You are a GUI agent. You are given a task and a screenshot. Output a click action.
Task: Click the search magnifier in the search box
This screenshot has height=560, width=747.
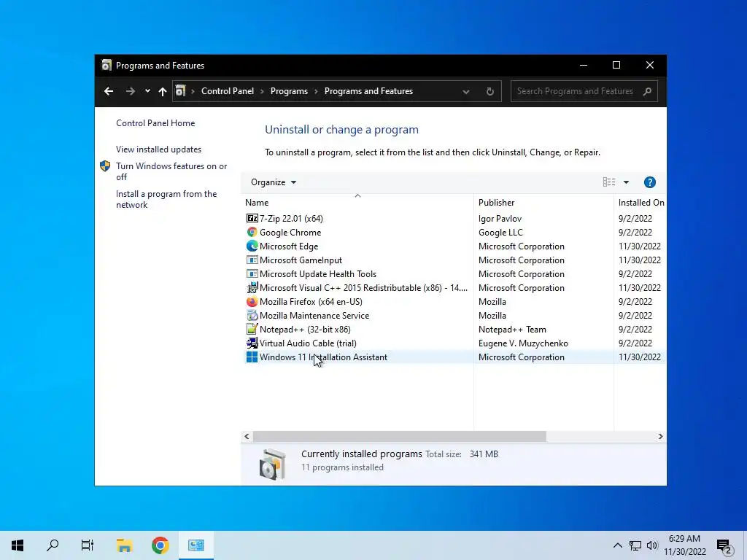[647, 91]
